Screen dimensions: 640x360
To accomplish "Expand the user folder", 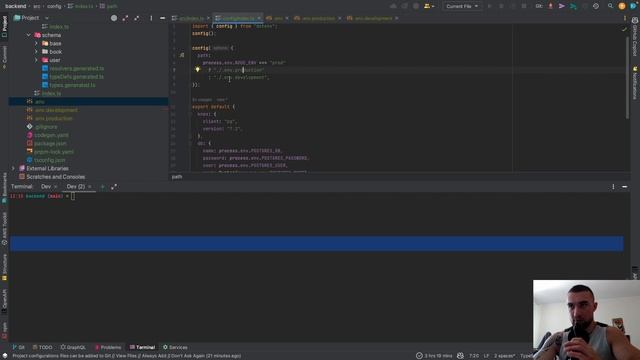I will pyautogui.click(x=36, y=60).
